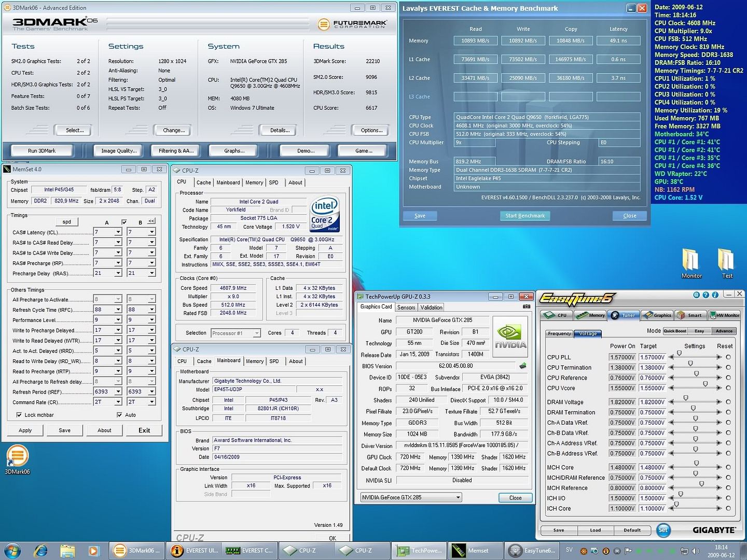Switch to EVEREST Ultimate taskbar button
This screenshot has height=560, width=747.
click(195, 551)
